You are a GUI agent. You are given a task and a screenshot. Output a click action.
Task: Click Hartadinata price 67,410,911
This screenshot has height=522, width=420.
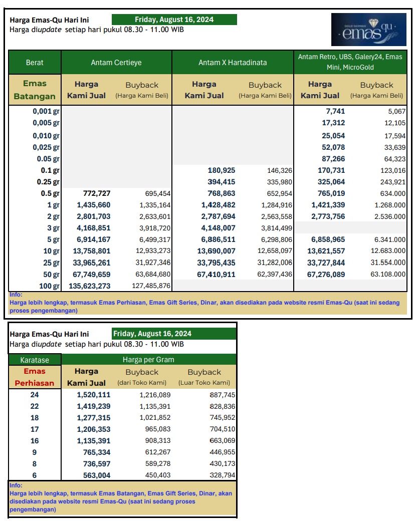pos(216,275)
